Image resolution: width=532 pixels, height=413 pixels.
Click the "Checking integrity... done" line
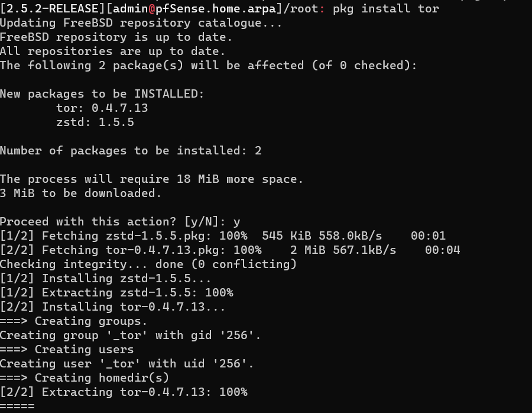[x=148, y=264]
